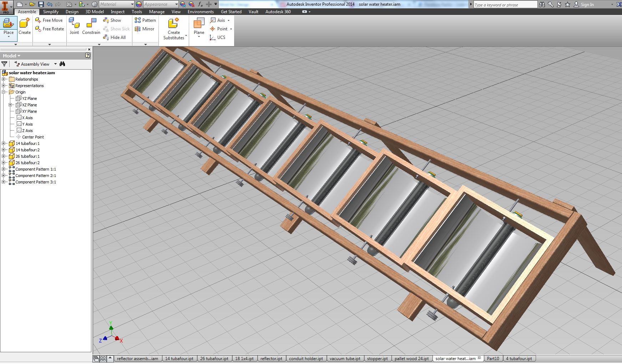Switch to the vacuum tube.ipt document tab
The width and height of the screenshot is (622, 364).
point(345,359)
